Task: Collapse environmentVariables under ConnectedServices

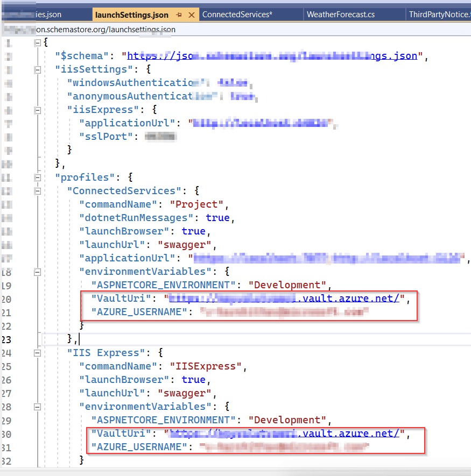Action: (37, 272)
